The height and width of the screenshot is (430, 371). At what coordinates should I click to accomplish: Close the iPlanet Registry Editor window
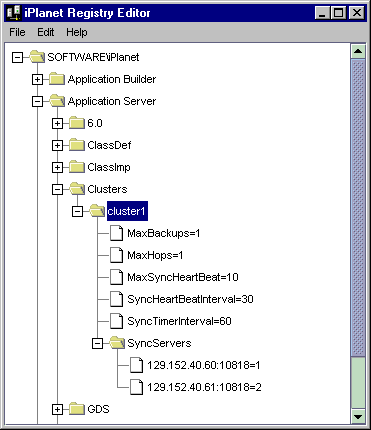click(x=357, y=13)
